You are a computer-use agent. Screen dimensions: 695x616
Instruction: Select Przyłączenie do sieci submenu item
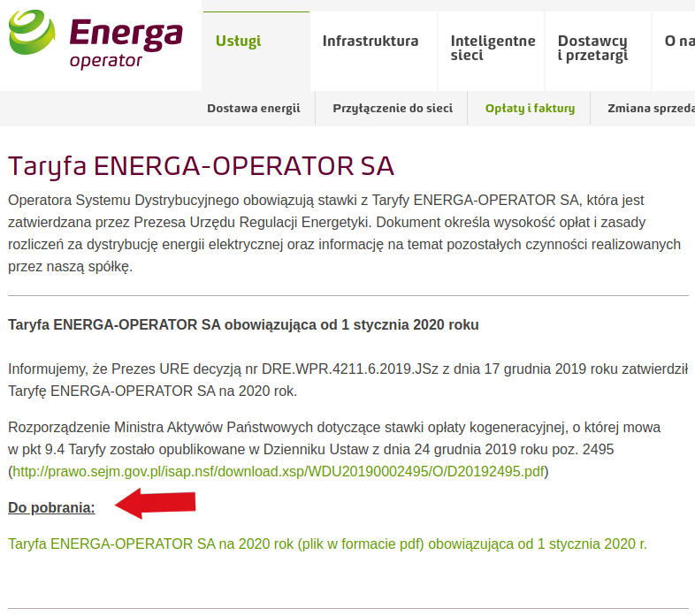(393, 109)
